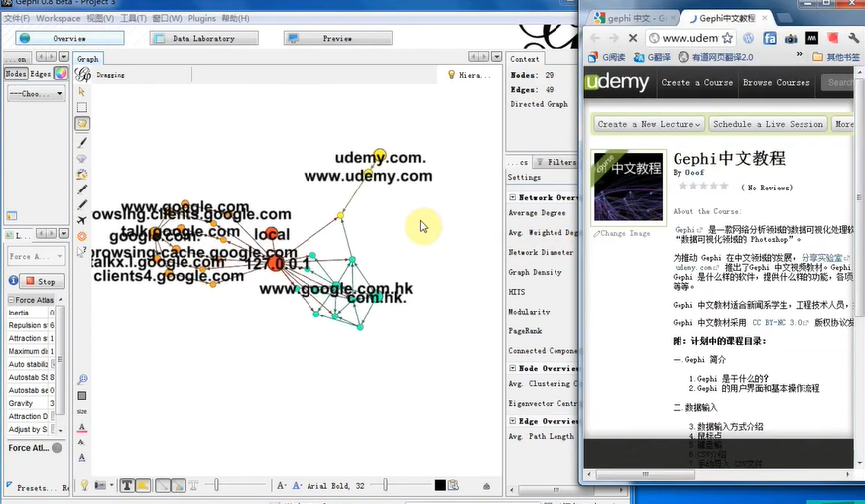Toggle the colored edge button
The width and height of the screenshot is (865, 504).
[179, 485]
